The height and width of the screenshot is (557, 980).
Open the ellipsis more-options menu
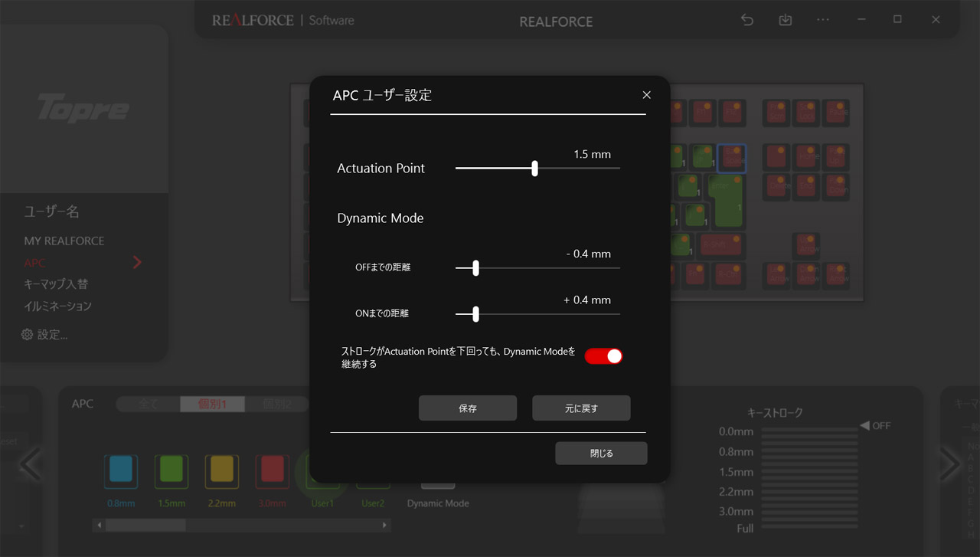tap(823, 20)
